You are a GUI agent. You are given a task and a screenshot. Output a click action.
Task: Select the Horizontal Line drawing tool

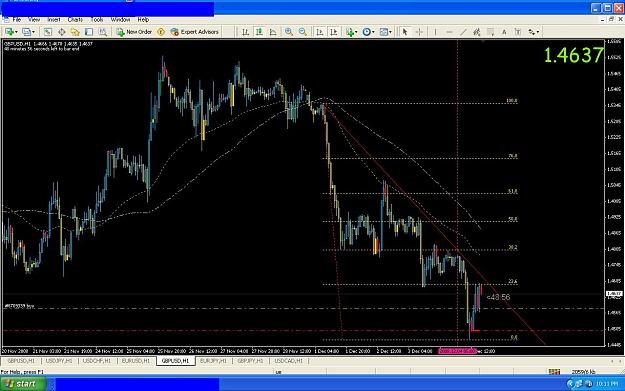point(450,32)
